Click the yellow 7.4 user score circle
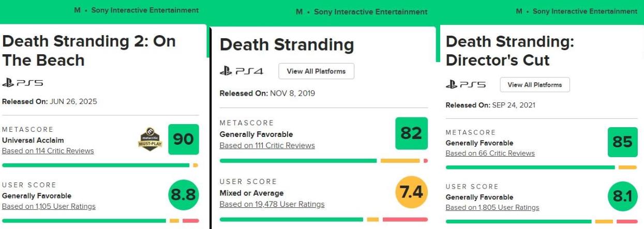The image size is (644, 229). click(411, 192)
